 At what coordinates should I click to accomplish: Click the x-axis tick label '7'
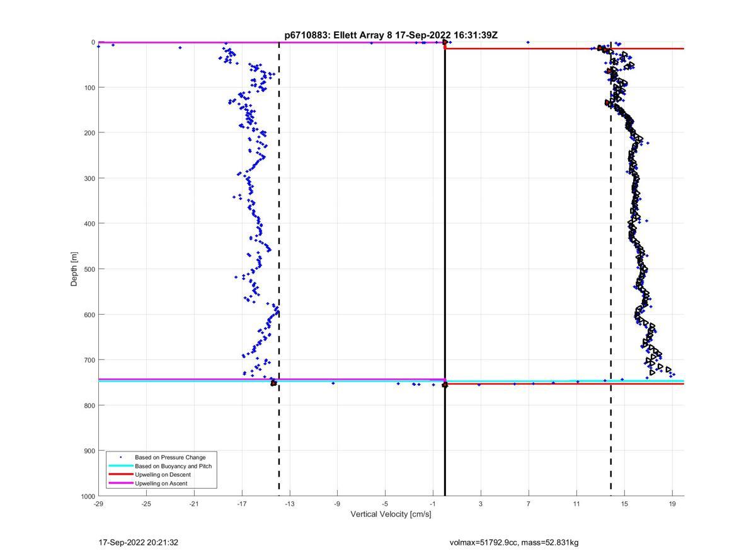click(x=529, y=504)
